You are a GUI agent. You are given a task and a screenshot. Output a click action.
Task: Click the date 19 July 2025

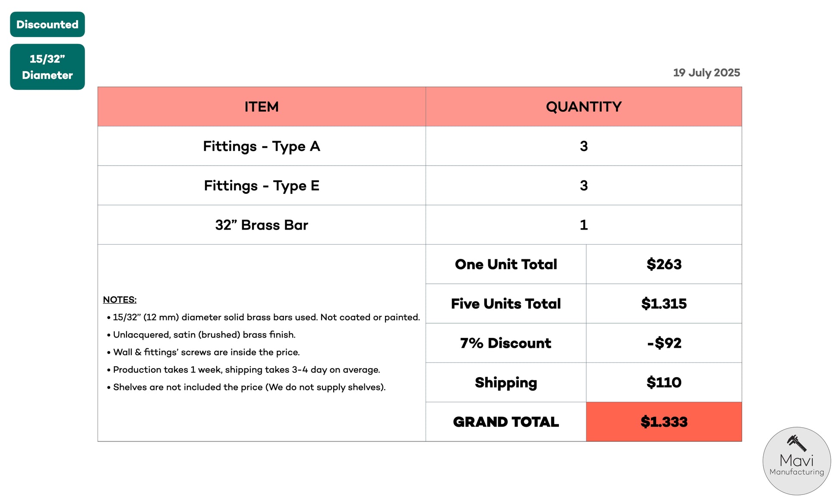[x=707, y=72]
